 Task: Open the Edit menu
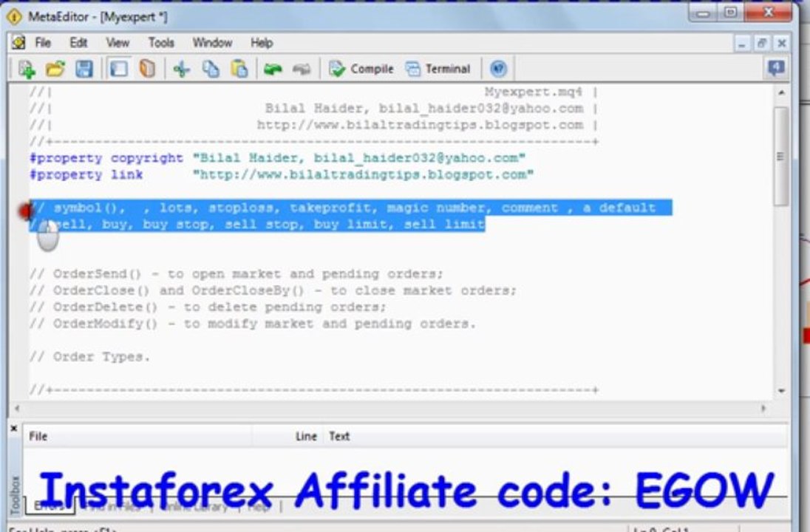click(x=78, y=42)
